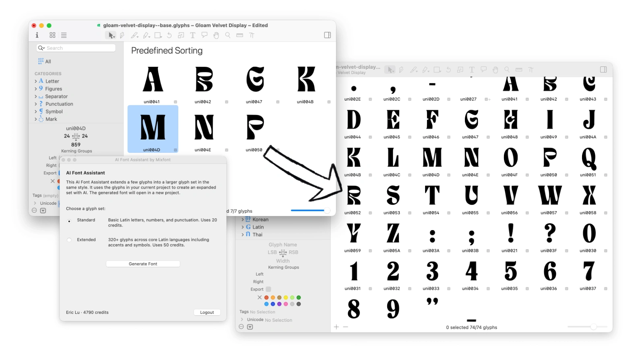
Task: Expand Unicode row in generated window
Action: click(x=242, y=320)
